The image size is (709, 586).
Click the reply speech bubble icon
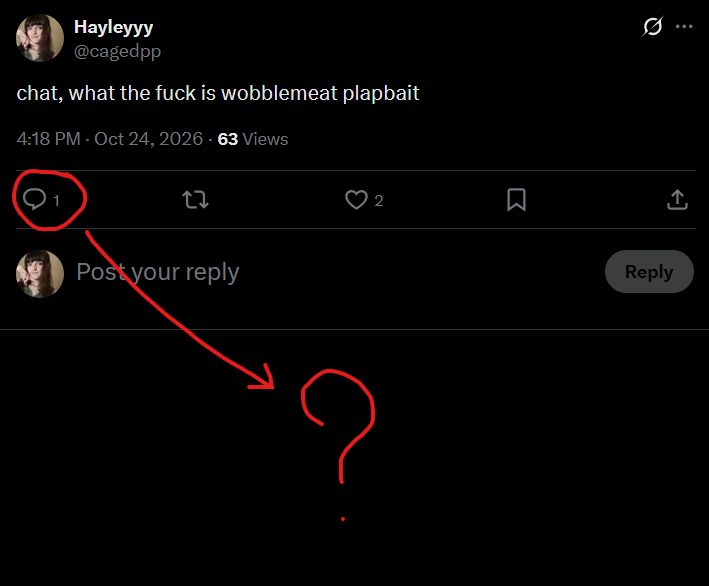(34, 199)
